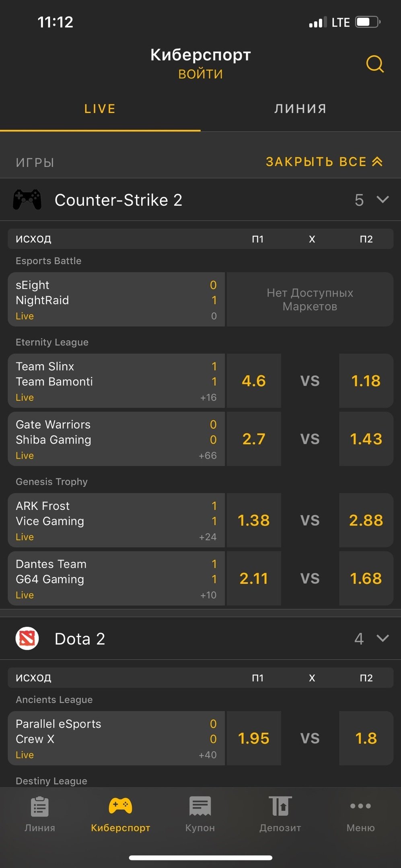This screenshot has width=401, height=868.
Task: Bet on Team Bamonti at odds 1.18
Action: pos(366,381)
